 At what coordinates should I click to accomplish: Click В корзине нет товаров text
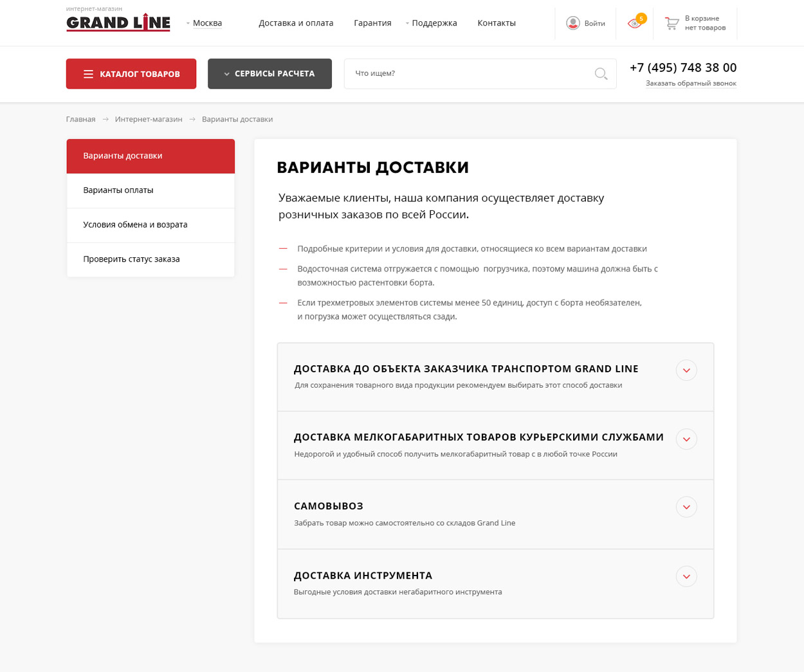705,23
